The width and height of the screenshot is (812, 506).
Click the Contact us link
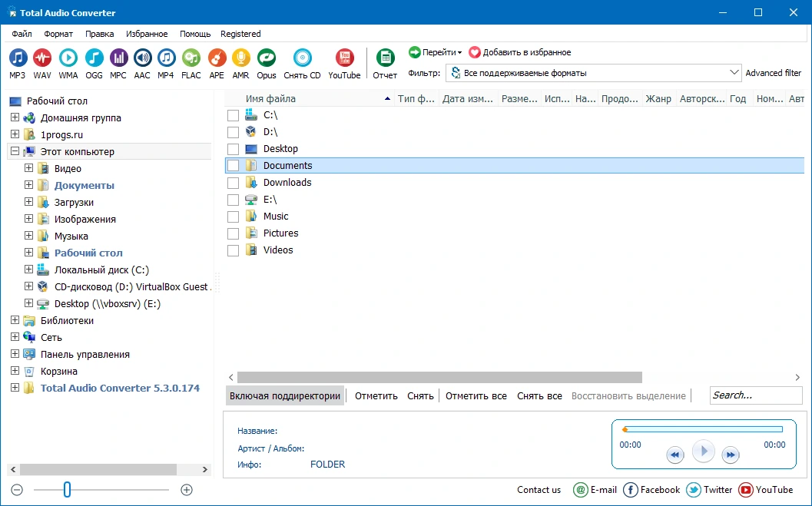(539, 489)
